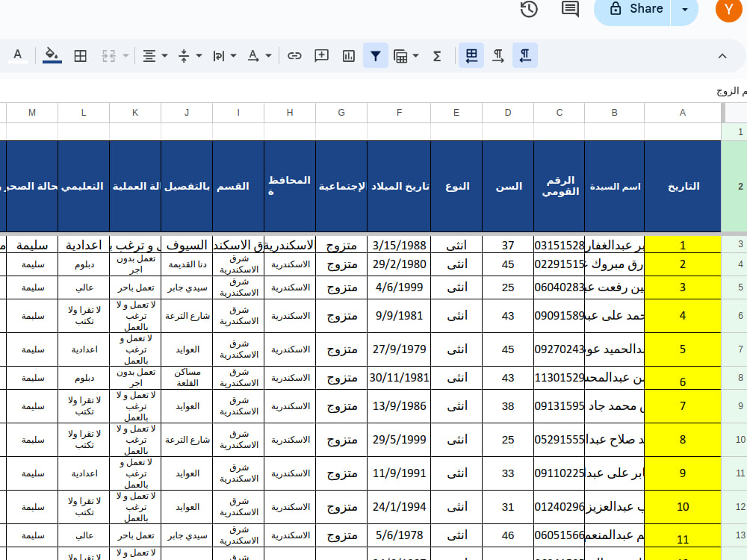Toggle the filter funnel button
The image size is (747, 560).
[x=376, y=56]
